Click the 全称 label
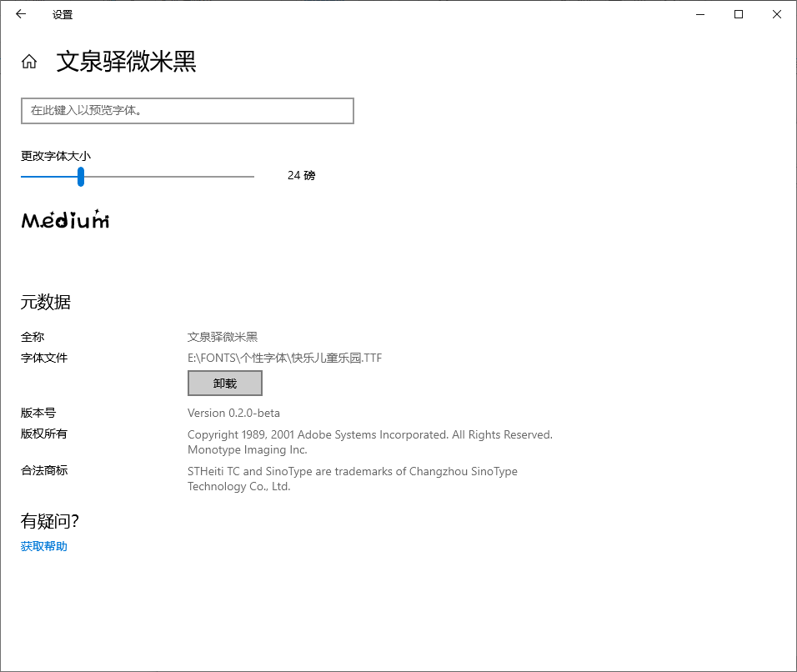 point(33,337)
